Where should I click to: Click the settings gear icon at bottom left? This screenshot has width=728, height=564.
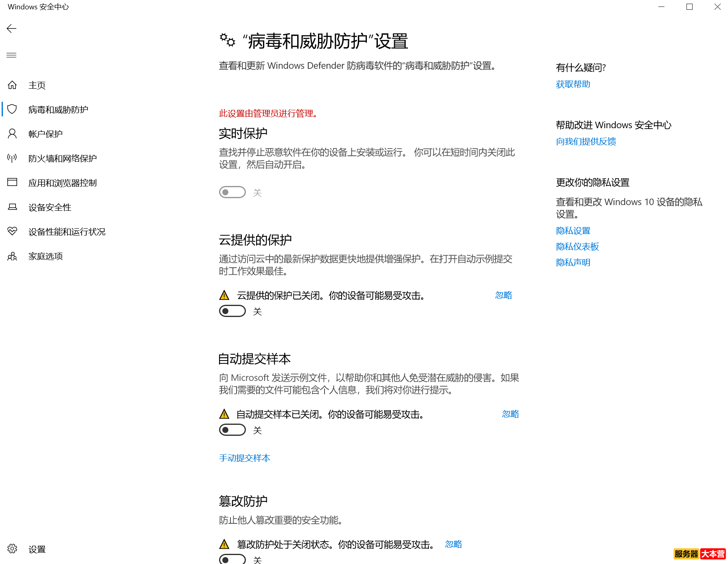point(12,549)
